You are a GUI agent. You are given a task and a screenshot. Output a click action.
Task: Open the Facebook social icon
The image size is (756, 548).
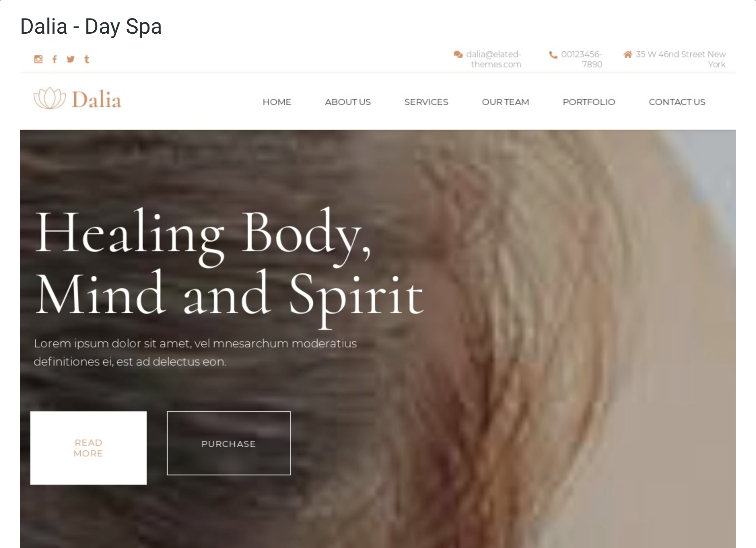(x=55, y=59)
